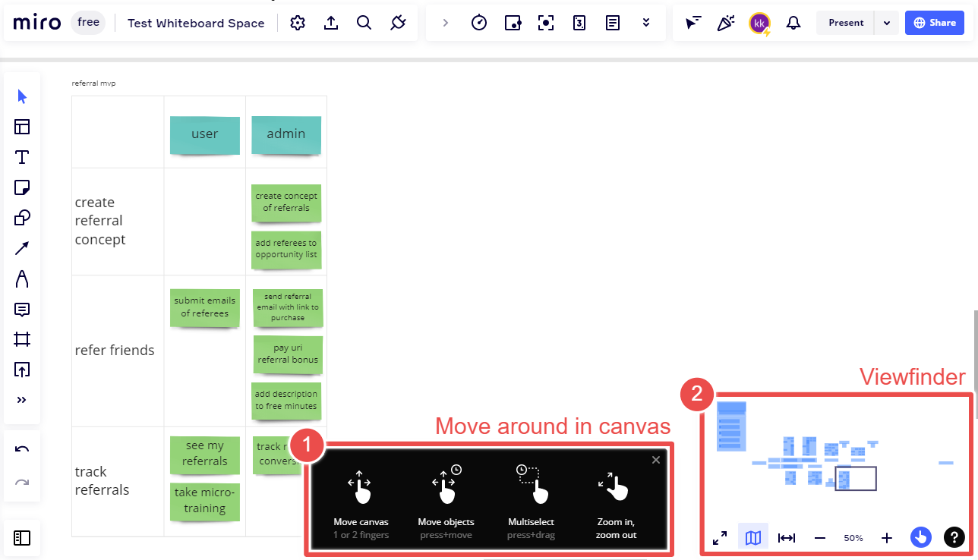Image resolution: width=978 pixels, height=560 pixels.
Task: Click the Move objects gesture hint
Action: (x=446, y=504)
